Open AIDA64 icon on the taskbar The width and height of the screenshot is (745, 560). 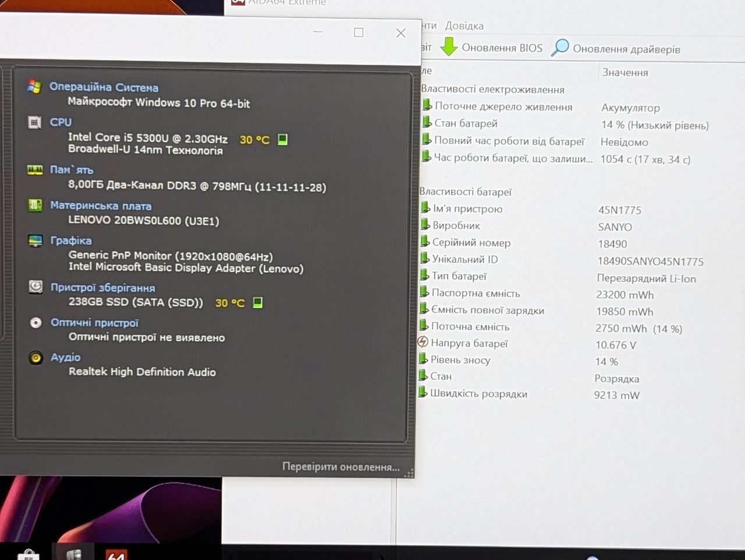(x=116, y=554)
